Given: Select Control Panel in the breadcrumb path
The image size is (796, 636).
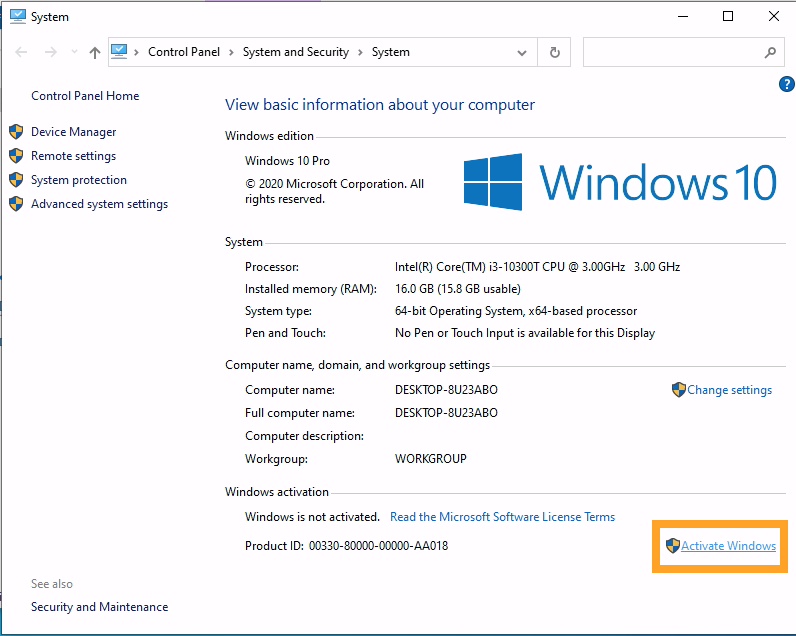Looking at the screenshot, I should (184, 52).
